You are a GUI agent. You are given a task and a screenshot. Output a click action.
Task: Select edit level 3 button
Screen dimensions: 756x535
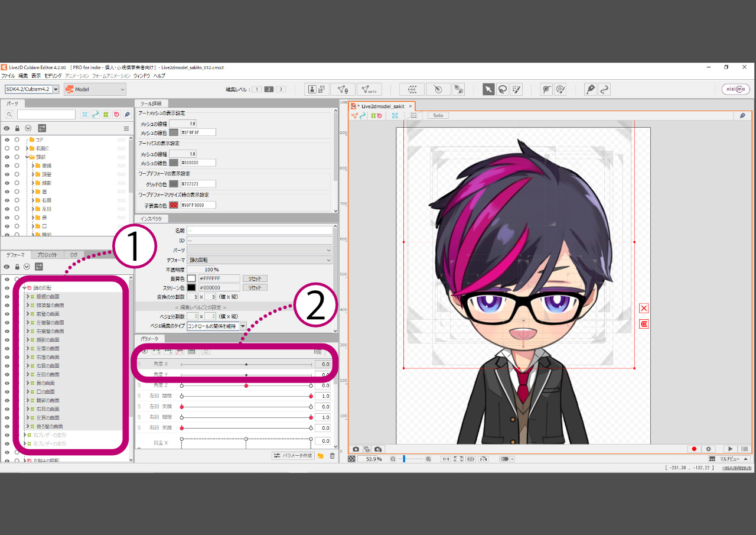281,89
